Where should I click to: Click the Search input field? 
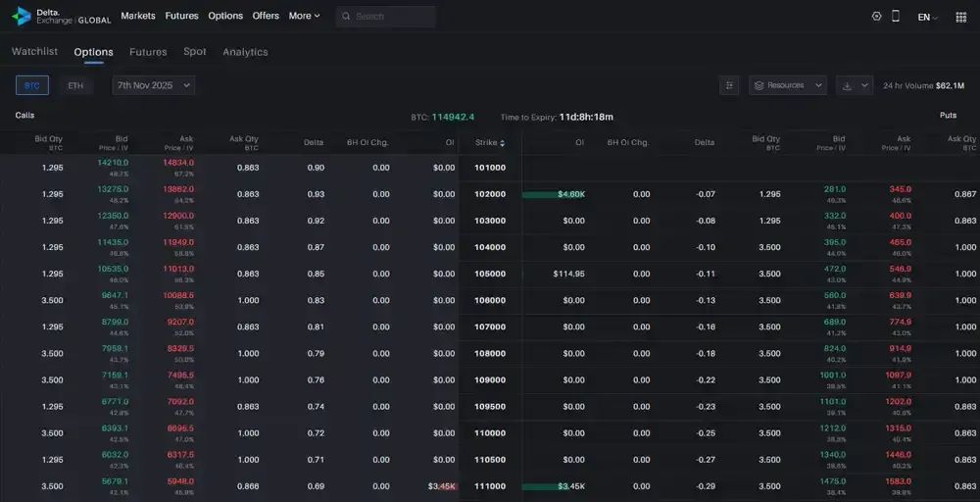(x=385, y=17)
